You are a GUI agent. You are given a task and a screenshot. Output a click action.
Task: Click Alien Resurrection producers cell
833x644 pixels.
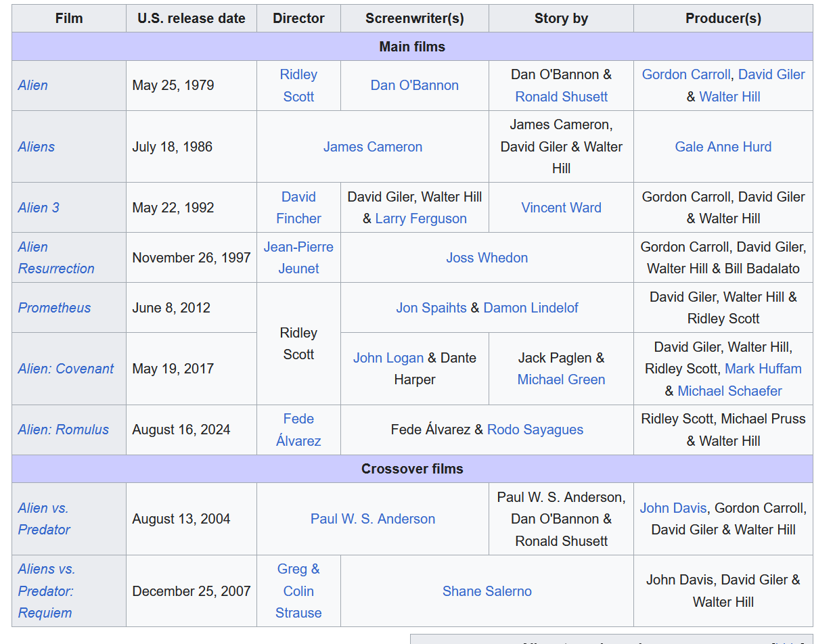pyautogui.click(x=723, y=258)
